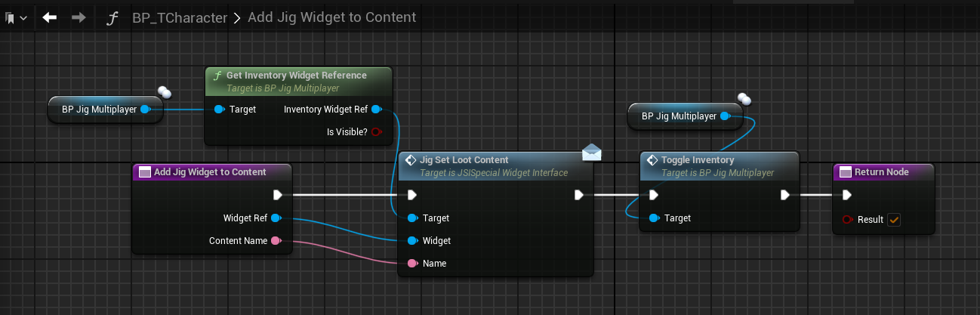Click the Inventory Widget Ref output pin

(x=377, y=110)
